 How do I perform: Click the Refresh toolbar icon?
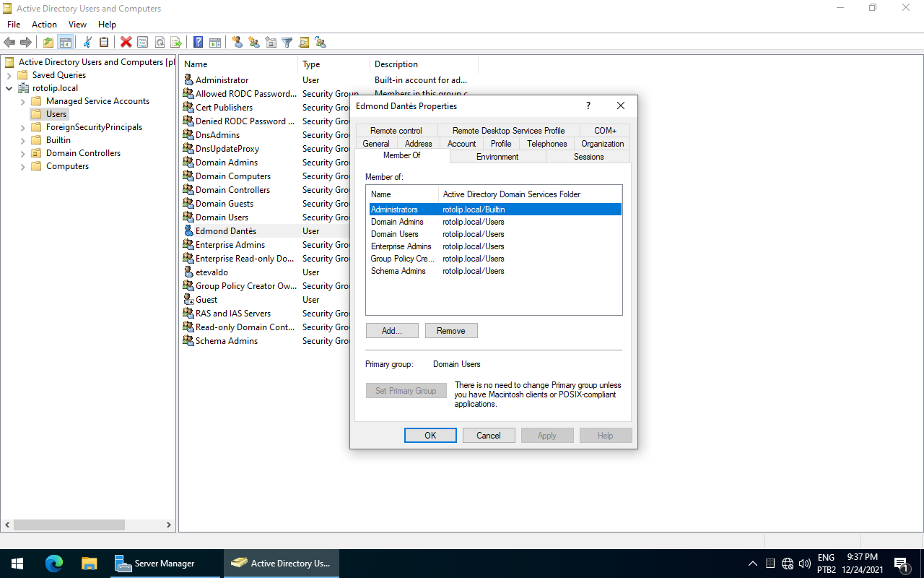pos(160,43)
